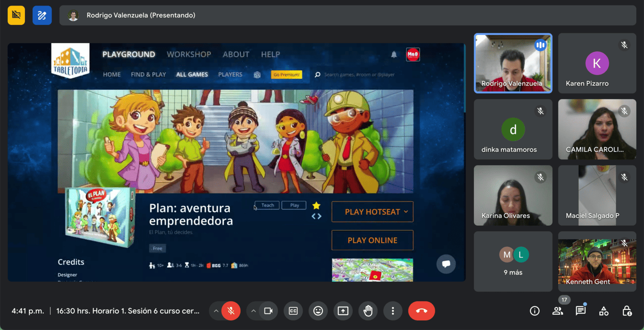Click the Plan: aventura emprendedora title
644x330 pixels.
point(191,214)
